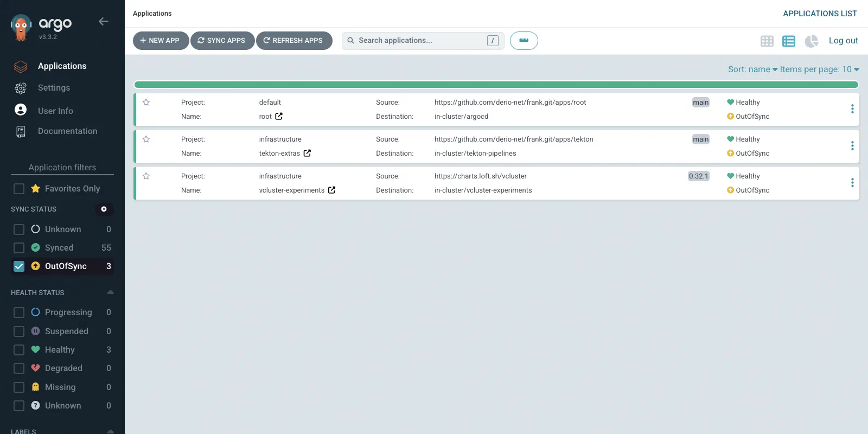Switch to tiles grid view

[767, 41]
